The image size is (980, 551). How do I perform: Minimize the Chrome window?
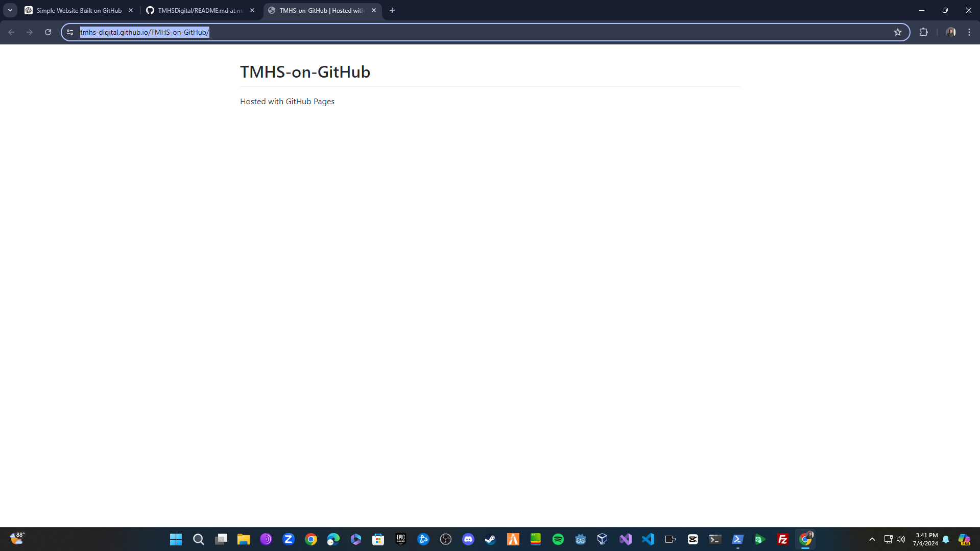tap(922, 10)
